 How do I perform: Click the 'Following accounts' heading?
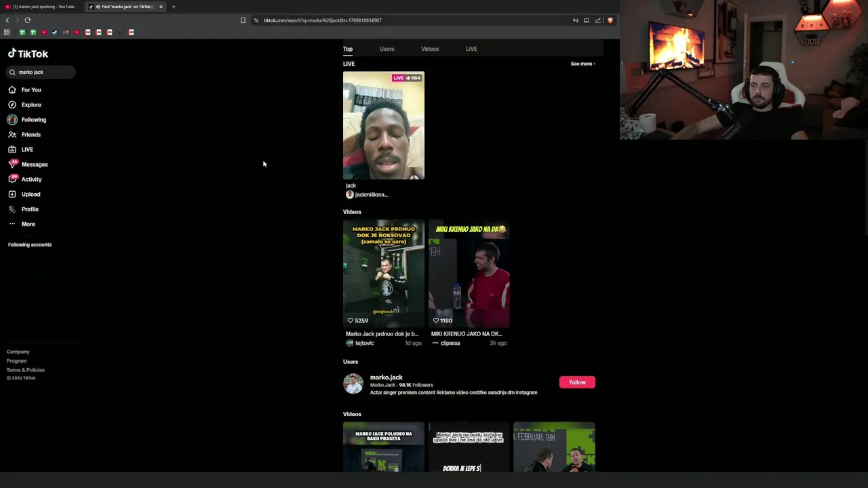click(x=30, y=245)
